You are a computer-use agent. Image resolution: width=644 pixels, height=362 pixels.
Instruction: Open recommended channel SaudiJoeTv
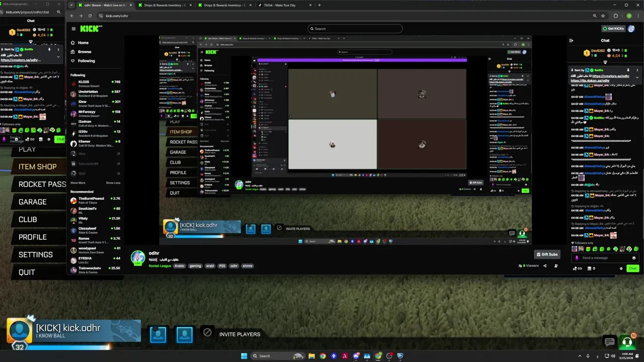coord(95,210)
